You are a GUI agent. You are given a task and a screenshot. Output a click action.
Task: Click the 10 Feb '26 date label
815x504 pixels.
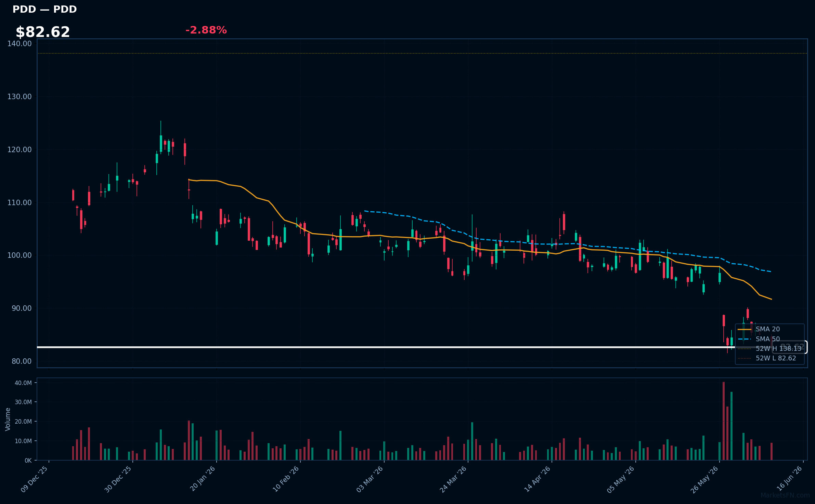[286, 479]
